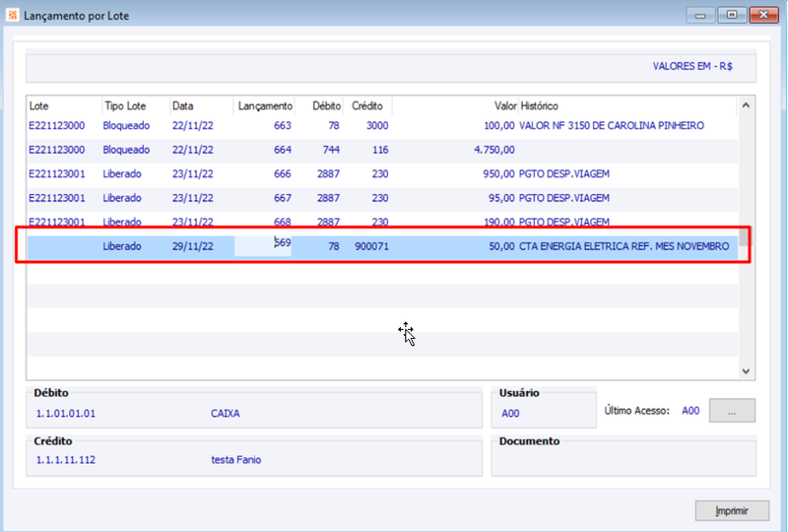This screenshot has height=532, width=788.
Task: Select the row valued 4.750,00
Action: [382, 150]
